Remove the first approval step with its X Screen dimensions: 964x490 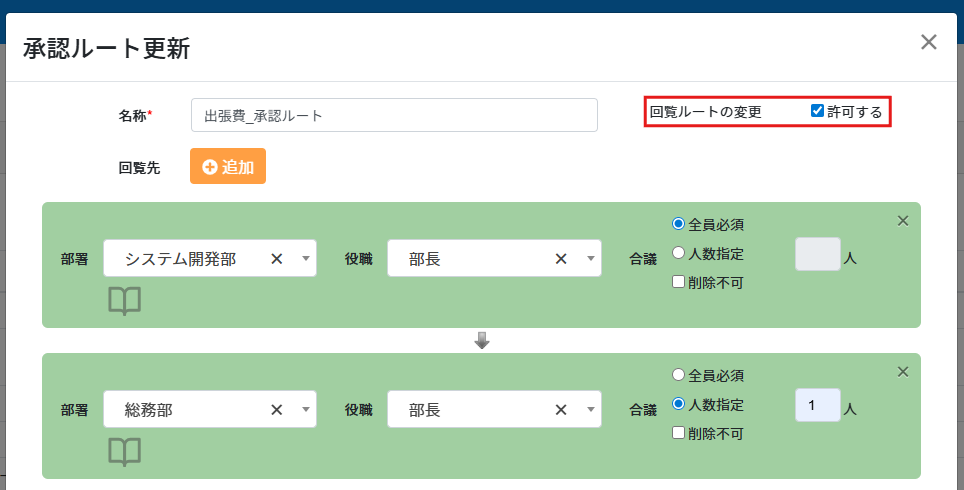coord(902,221)
